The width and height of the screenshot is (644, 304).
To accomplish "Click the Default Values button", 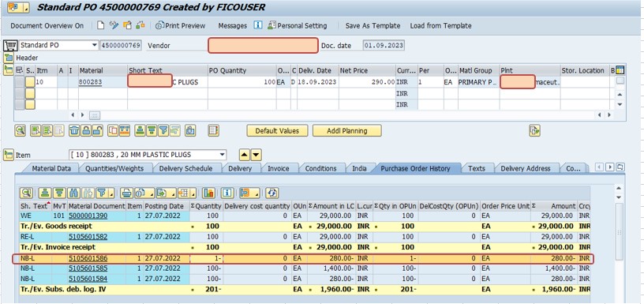I will pyautogui.click(x=277, y=130).
